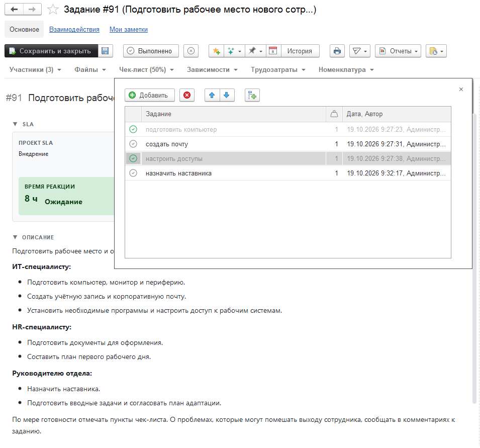Click the Сохранить и закрыть button
480x448 pixels.
[51, 51]
